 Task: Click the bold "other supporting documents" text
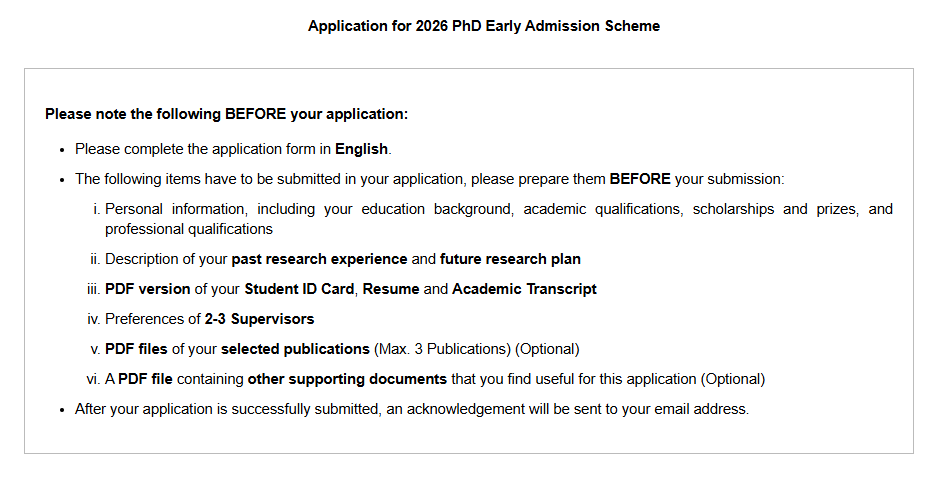(347, 379)
